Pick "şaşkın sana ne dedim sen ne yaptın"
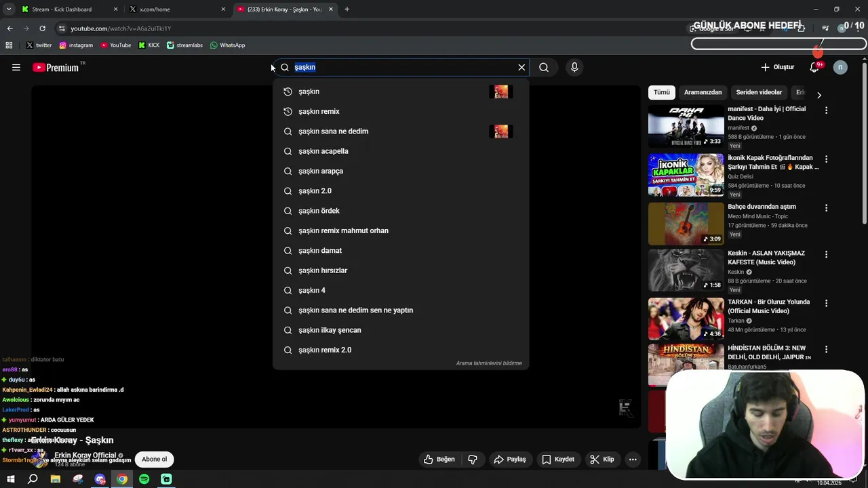This screenshot has height=488, width=868. (400, 310)
